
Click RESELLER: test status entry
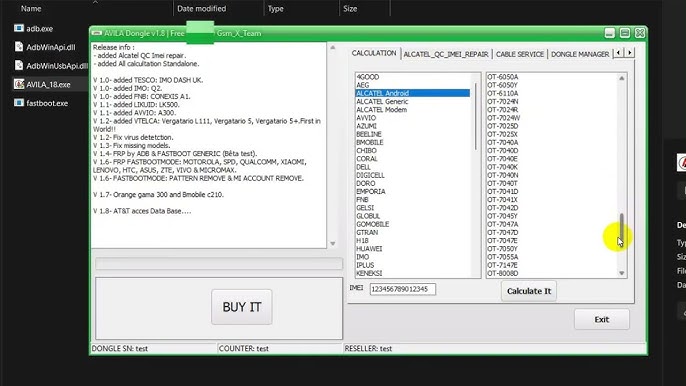coord(368,349)
